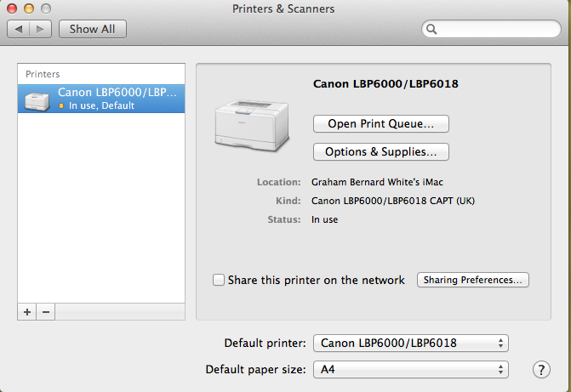
Task: Click Open Print Queue button
Action: (381, 123)
